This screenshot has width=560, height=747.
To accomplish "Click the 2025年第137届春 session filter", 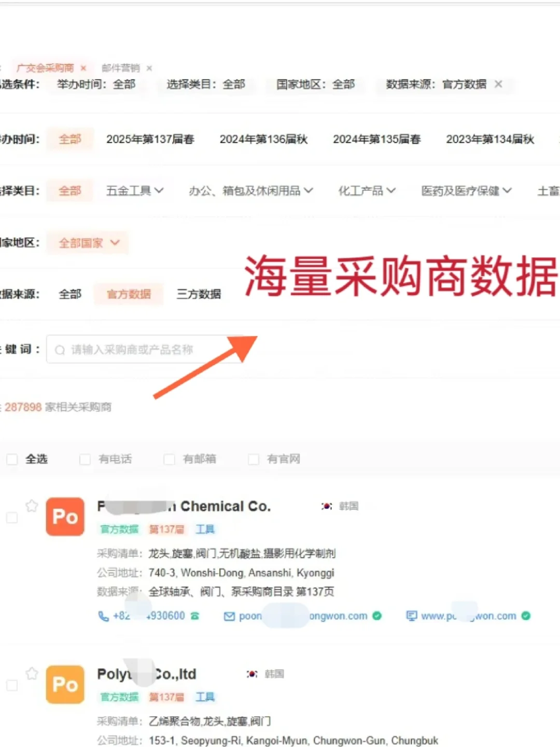I will pos(150,139).
